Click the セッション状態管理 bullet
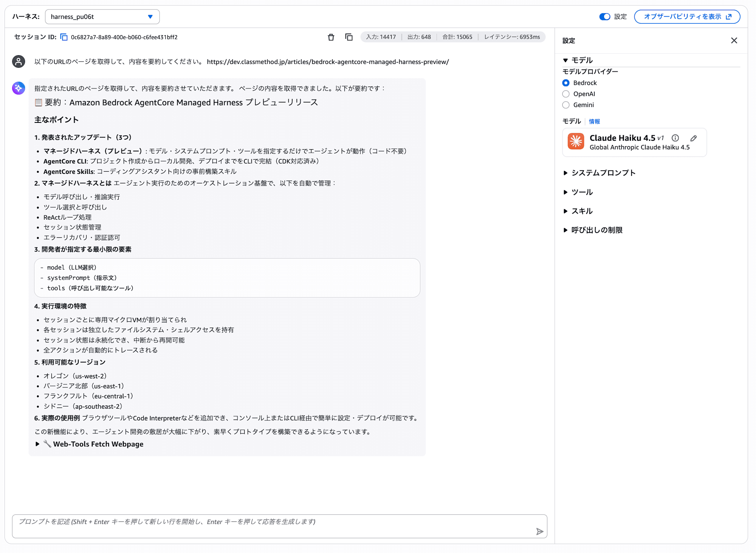 point(72,227)
